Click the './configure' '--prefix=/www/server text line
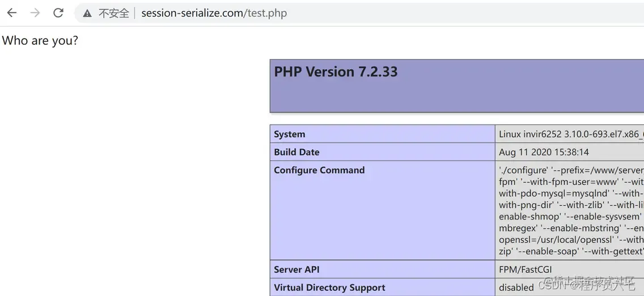The height and width of the screenshot is (296, 644). click(571, 170)
